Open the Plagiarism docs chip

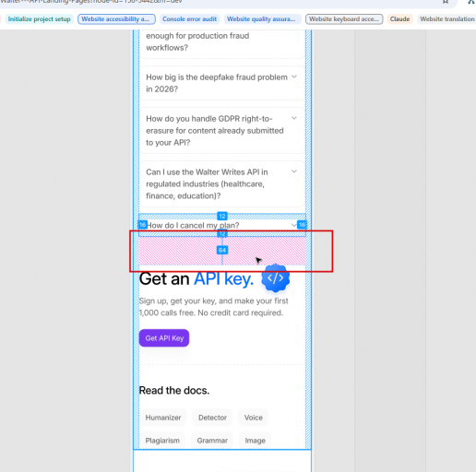tap(162, 441)
